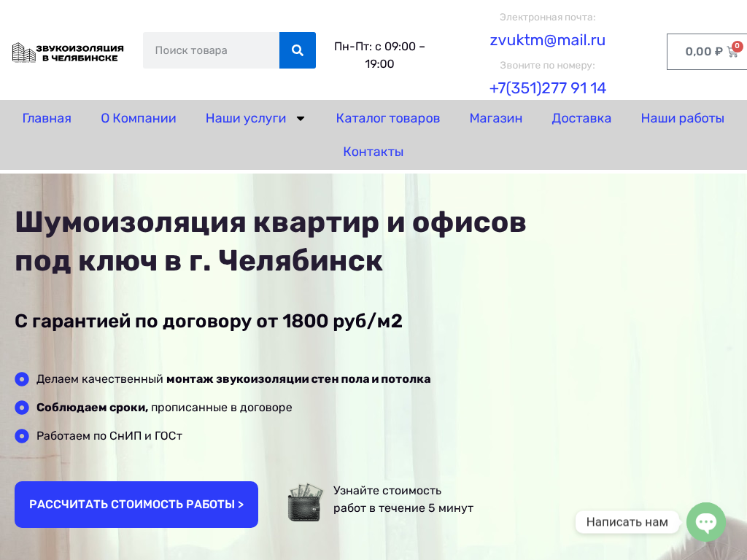Click bullet icon beside 'Работаем по СНиП'
Image resolution: width=747 pixels, height=560 pixels.
coord(22,436)
